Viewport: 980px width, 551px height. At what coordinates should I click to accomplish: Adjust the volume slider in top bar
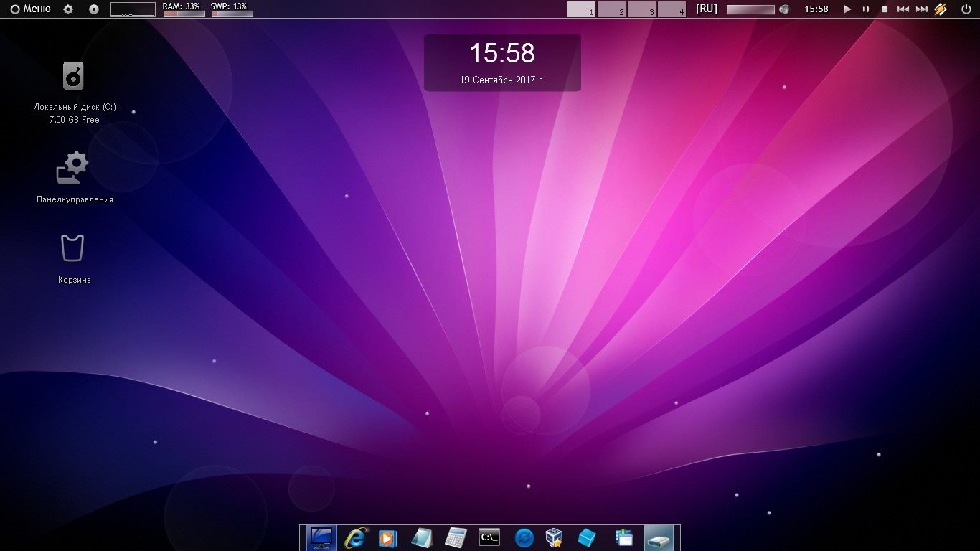pyautogui.click(x=750, y=10)
